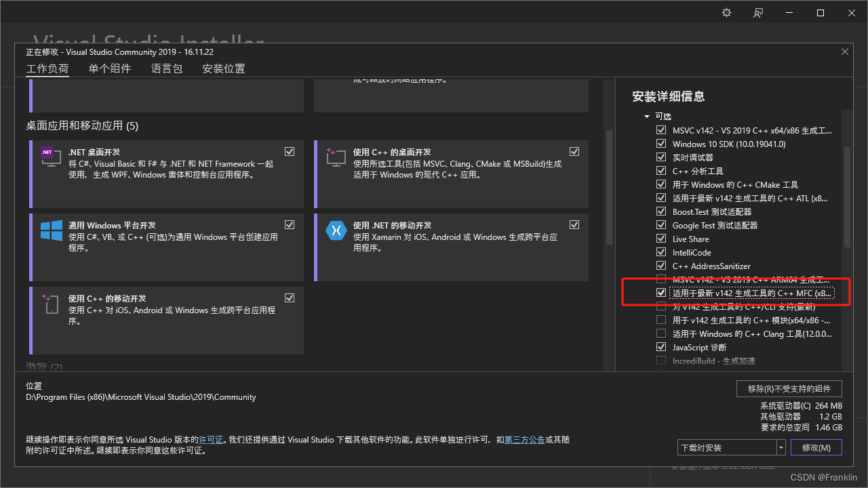Click the feedback icon in the title bar
The image size is (868, 488).
tap(758, 12)
